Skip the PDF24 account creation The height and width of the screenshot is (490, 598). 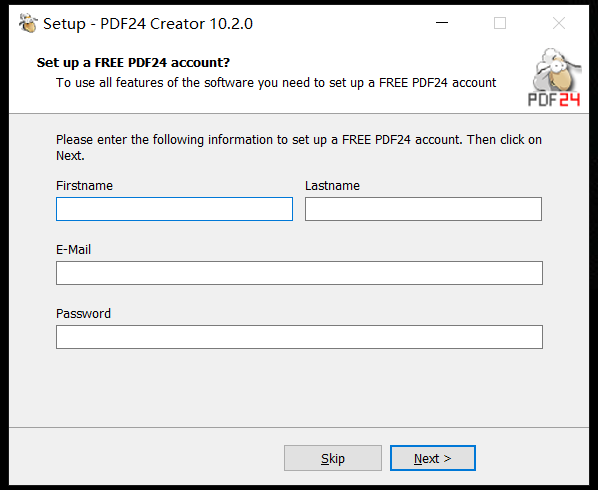point(333,458)
